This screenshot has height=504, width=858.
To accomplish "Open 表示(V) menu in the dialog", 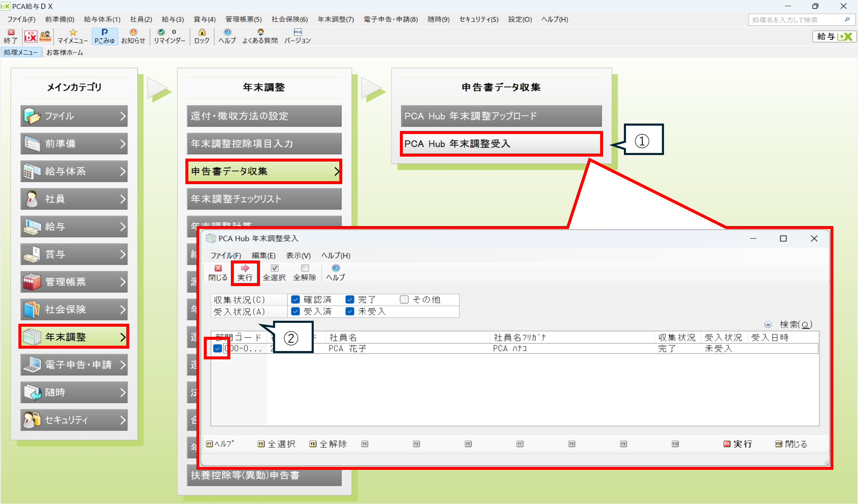I will click(298, 256).
